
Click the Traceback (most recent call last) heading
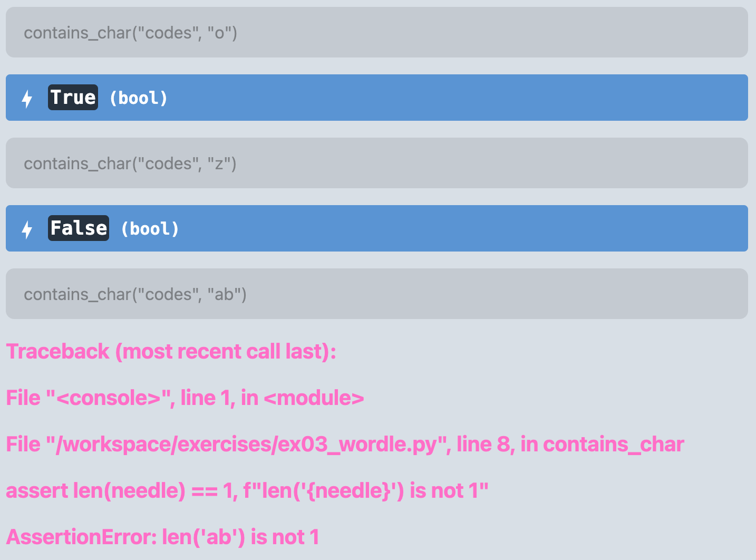(171, 352)
